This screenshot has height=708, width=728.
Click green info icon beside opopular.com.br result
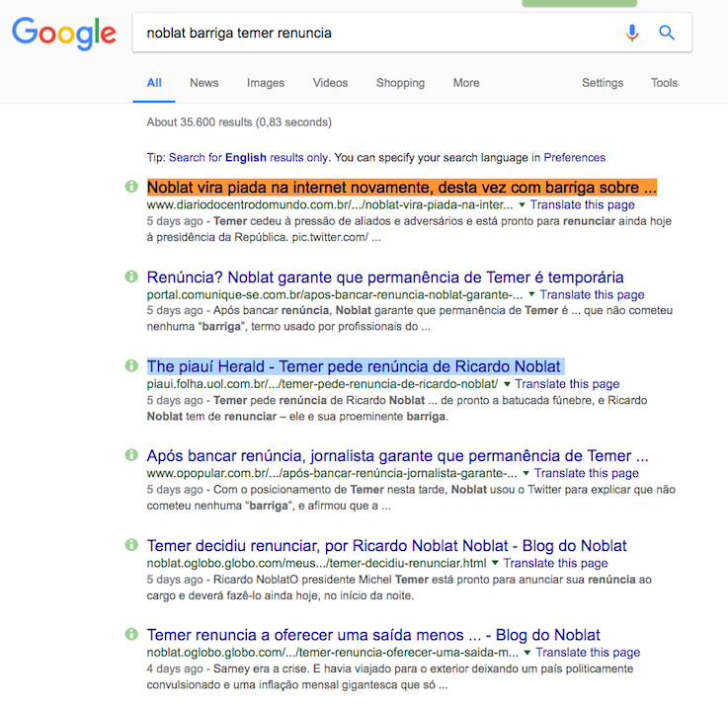coord(131,456)
